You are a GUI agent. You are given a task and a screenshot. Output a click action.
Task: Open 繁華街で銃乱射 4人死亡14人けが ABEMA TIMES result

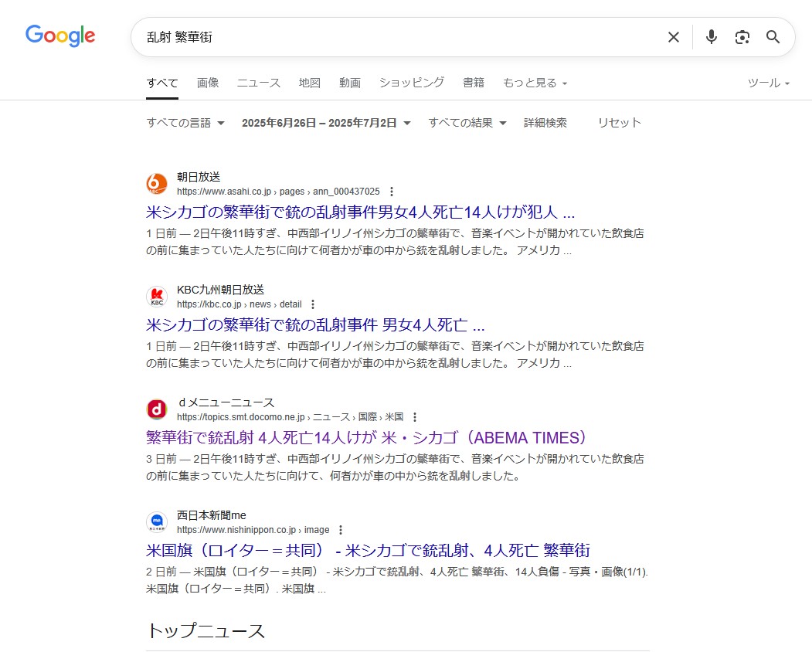365,438
